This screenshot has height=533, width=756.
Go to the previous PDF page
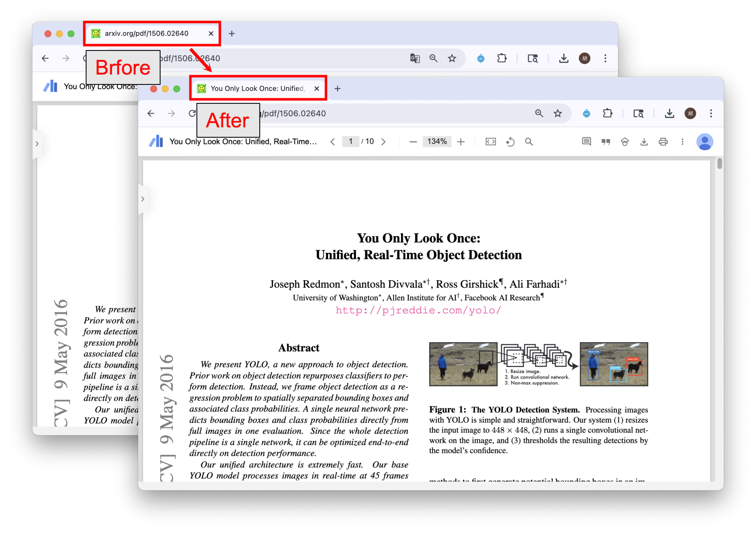(x=333, y=142)
